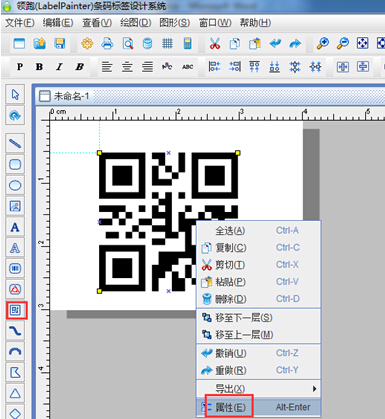Click the calculator icon in toolbar
Screen dimensions: 385x419
[188, 44]
